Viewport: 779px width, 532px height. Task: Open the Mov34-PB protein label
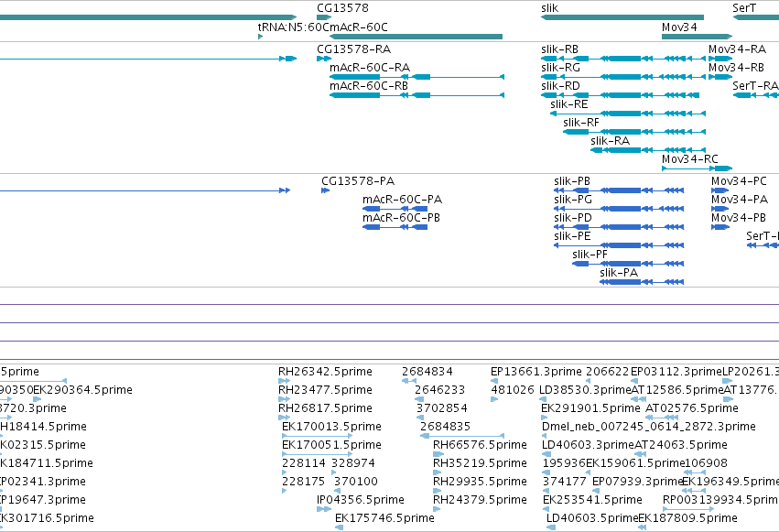[x=738, y=218]
